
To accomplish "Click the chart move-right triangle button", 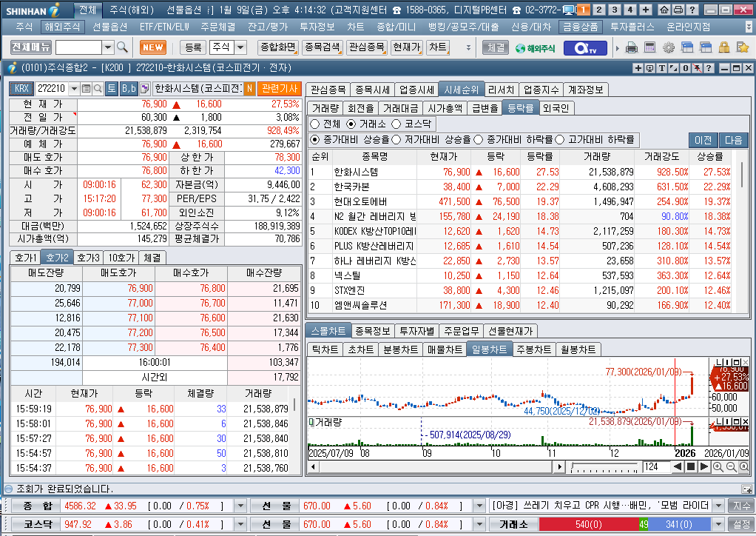I will point(704,466).
